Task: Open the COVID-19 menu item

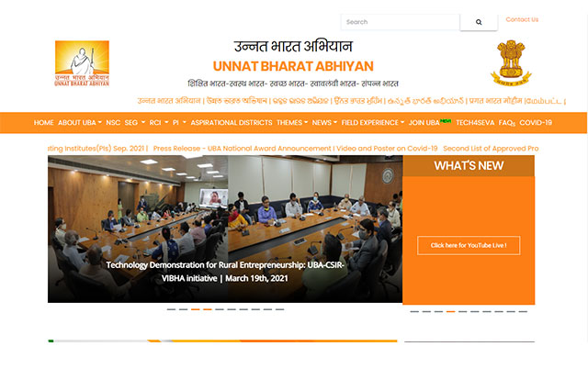Action: pyautogui.click(x=536, y=122)
